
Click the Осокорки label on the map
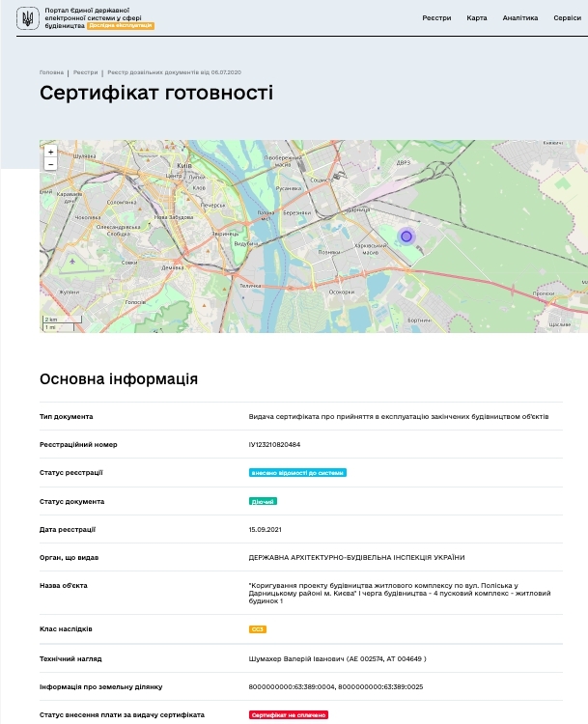coord(342,292)
